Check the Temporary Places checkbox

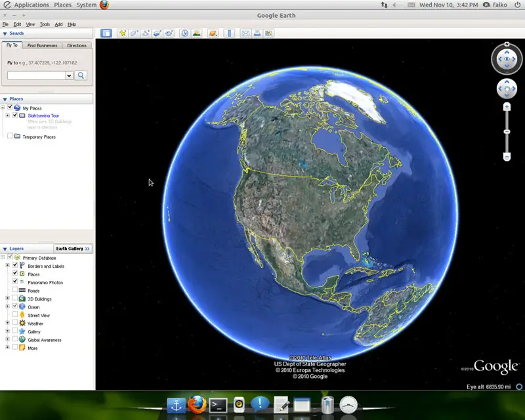10,136
